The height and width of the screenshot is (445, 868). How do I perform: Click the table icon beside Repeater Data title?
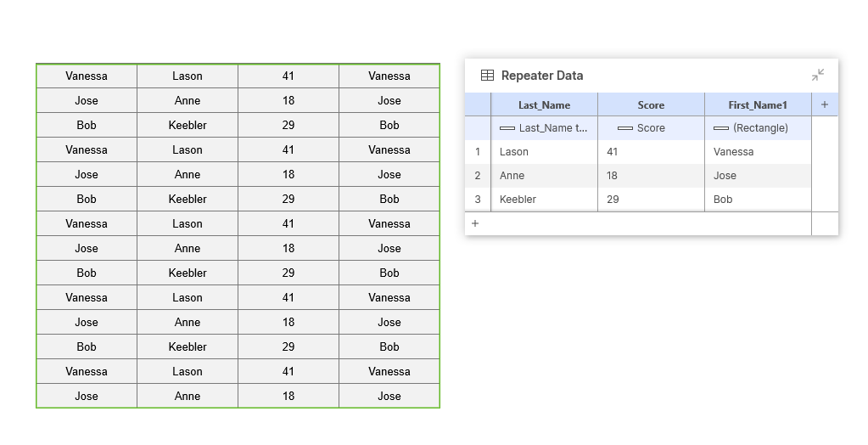coord(487,76)
